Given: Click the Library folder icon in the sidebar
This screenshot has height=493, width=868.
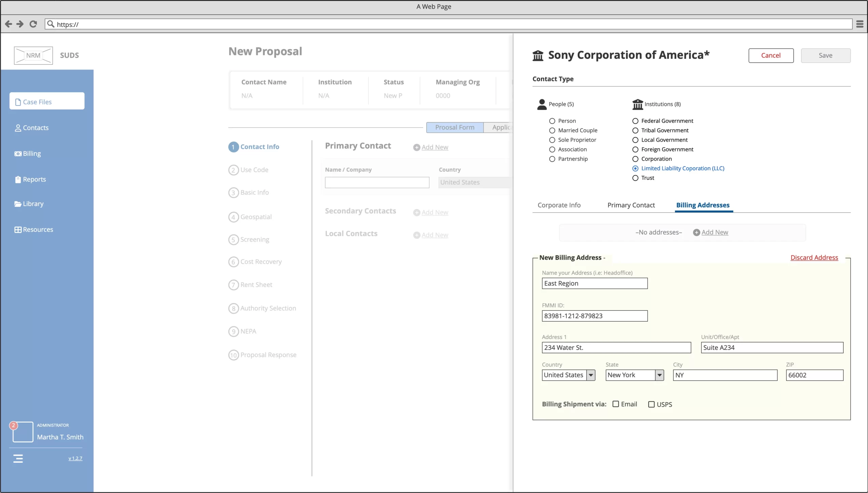Looking at the screenshot, I should tap(18, 204).
